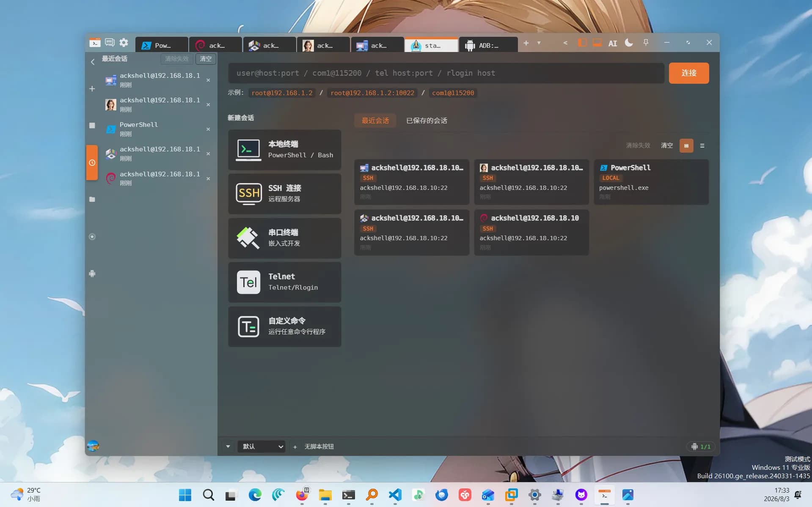Viewport: 812px width, 507px height.
Task: Open the ackshell session card with portrait avatar
Action: click(x=531, y=182)
